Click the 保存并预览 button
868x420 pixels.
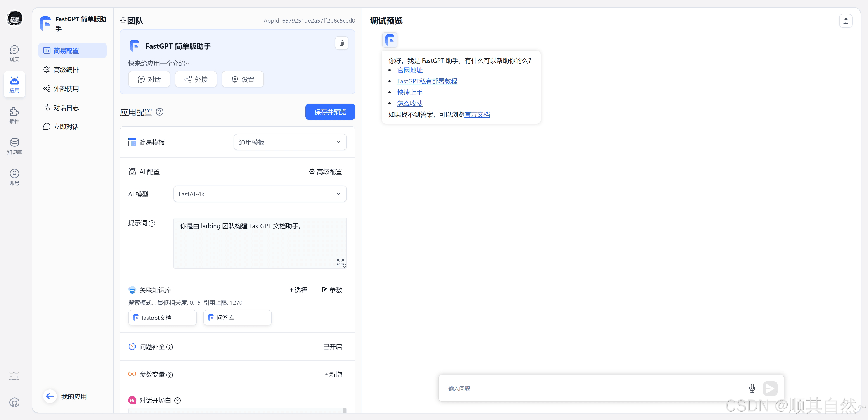pos(330,112)
